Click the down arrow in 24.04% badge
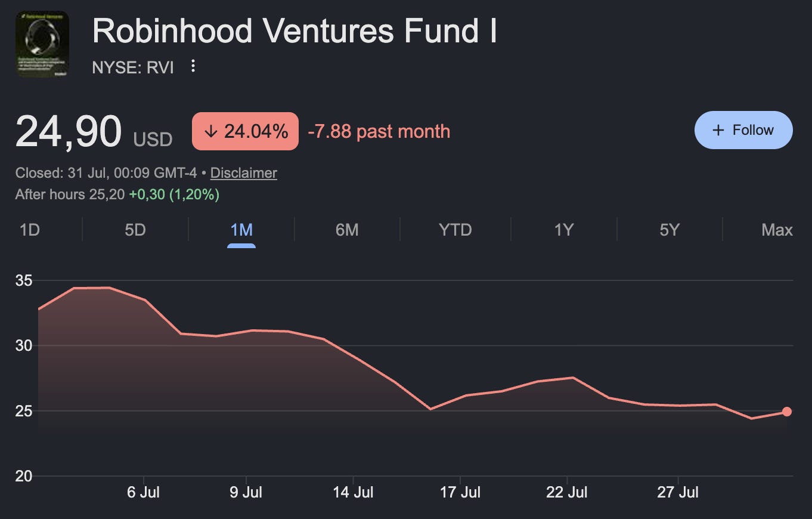The image size is (812, 519). pos(210,131)
